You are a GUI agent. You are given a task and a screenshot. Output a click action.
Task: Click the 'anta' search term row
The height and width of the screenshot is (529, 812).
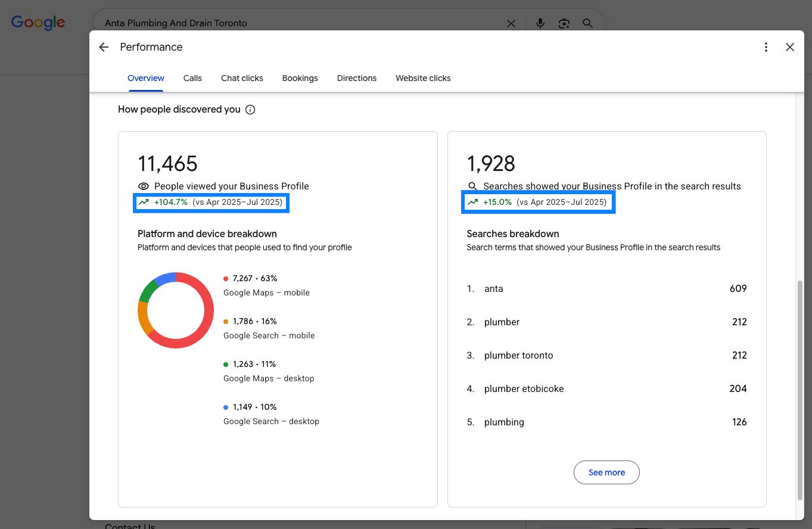coord(606,288)
